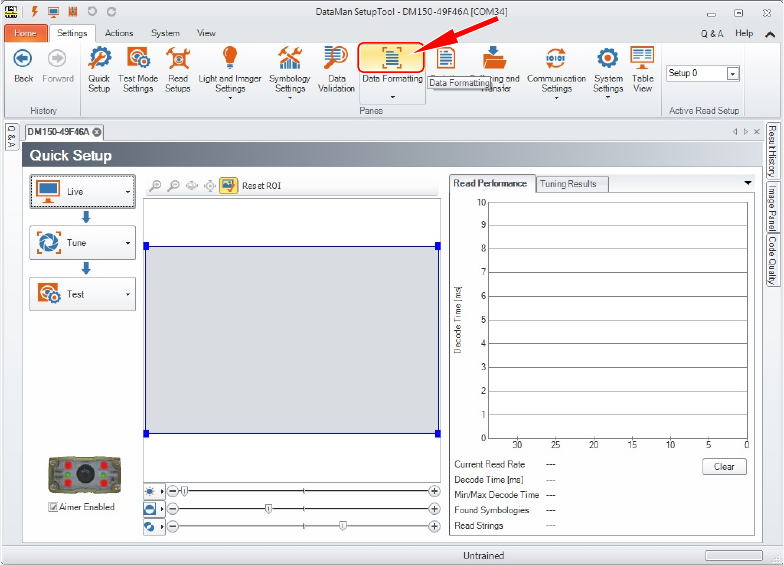Toggle the Aimer Enabled checkbox
The height and width of the screenshot is (565, 784).
coord(53,507)
